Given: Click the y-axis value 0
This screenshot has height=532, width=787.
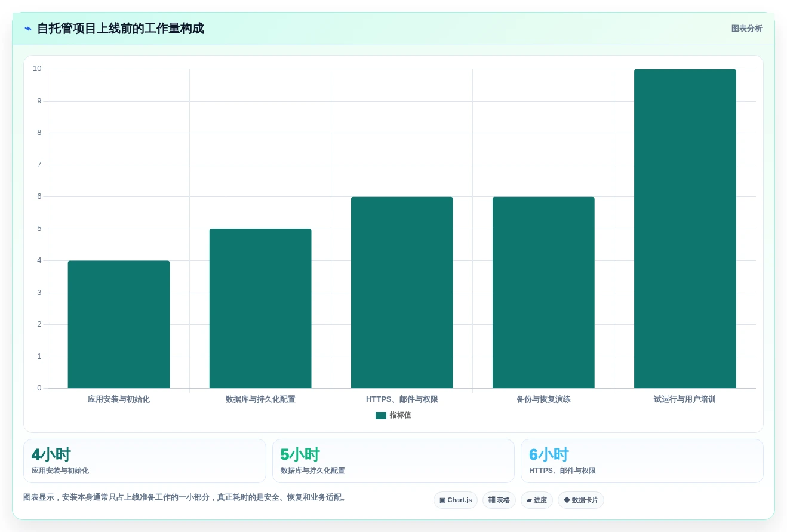Looking at the screenshot, I should point(39,388).
